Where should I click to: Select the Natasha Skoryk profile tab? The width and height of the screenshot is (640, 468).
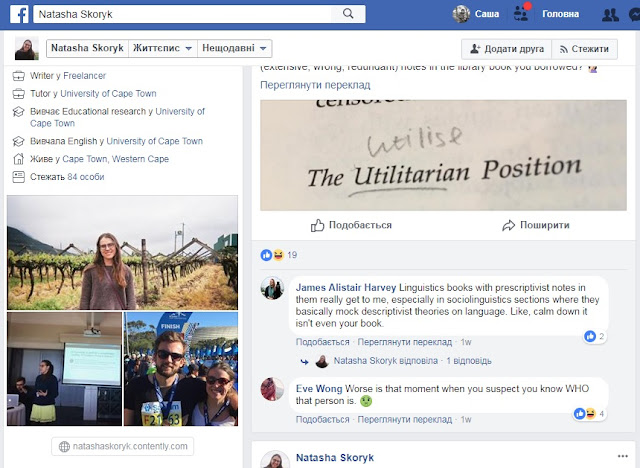click(x=87, y=48)
